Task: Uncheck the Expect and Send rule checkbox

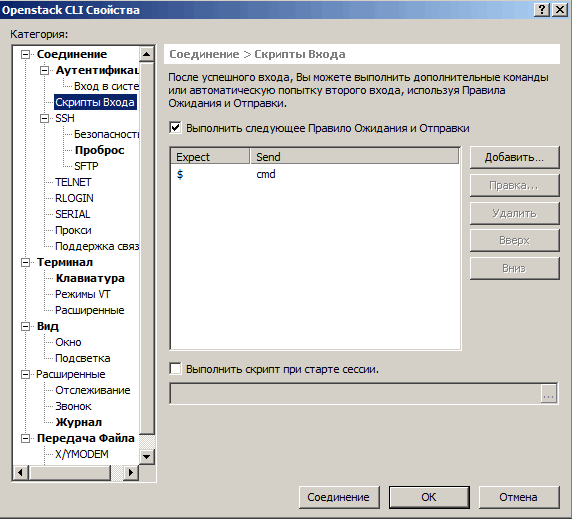Action: (175, 128)
